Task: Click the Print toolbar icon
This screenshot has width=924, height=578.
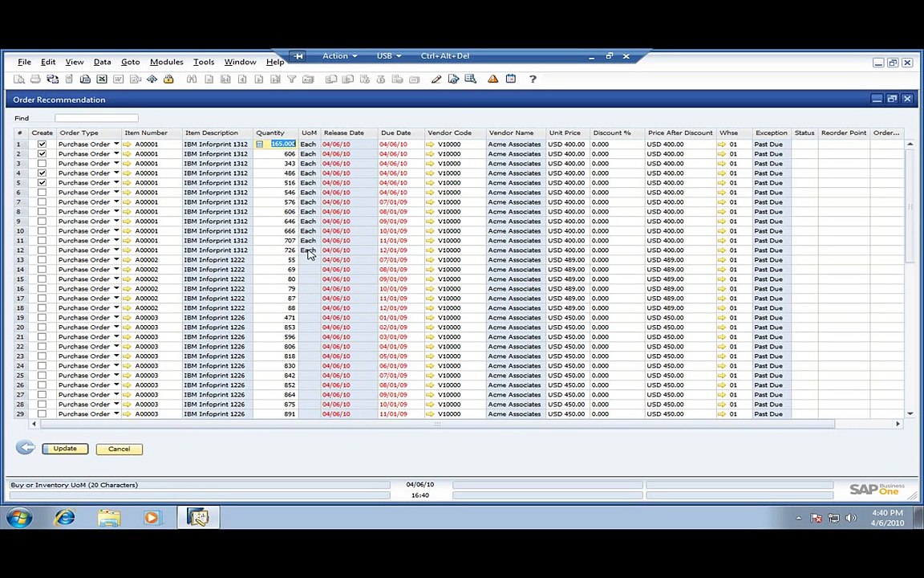Action: tap(35, 79)
